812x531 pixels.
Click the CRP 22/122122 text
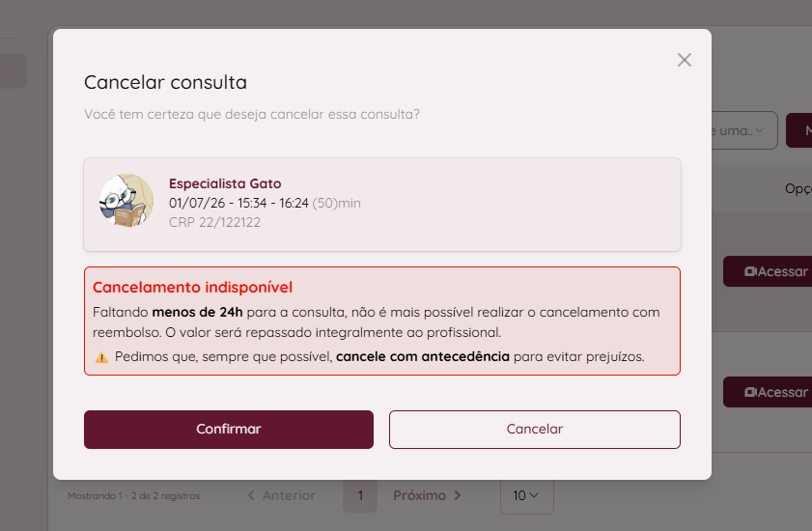(214, 222)
